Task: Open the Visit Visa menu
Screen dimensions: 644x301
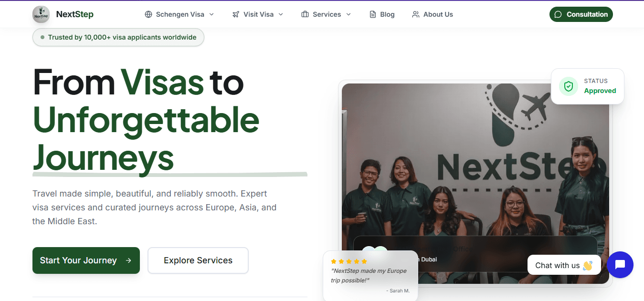Action: click(258, 14)
